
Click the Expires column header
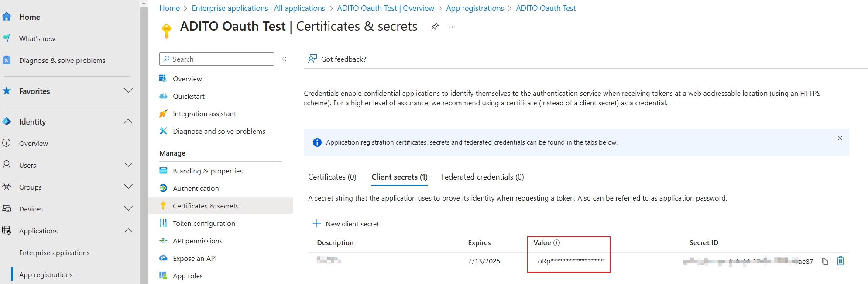(479, 243)
